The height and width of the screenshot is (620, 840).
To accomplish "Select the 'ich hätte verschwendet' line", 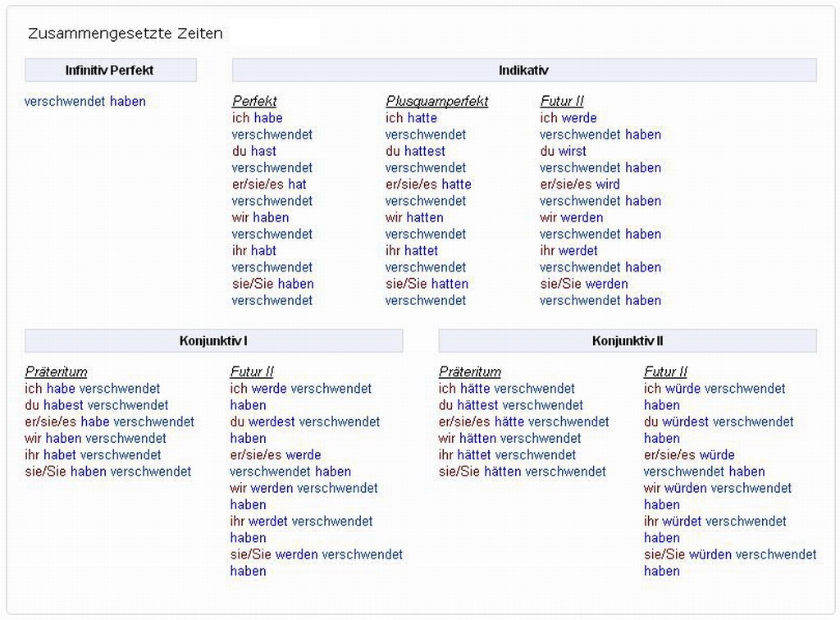I will pos(506,389).
